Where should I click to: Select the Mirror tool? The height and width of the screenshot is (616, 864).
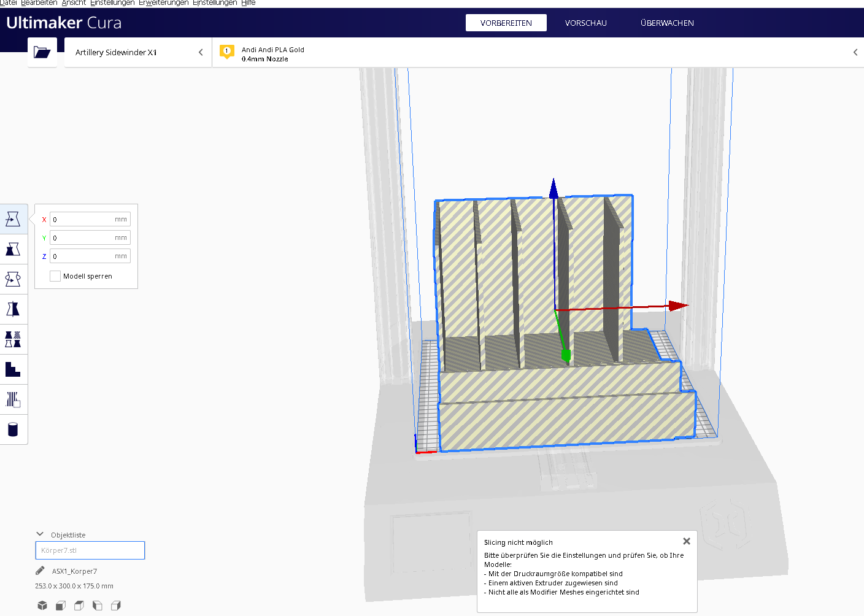pos(13,309)
